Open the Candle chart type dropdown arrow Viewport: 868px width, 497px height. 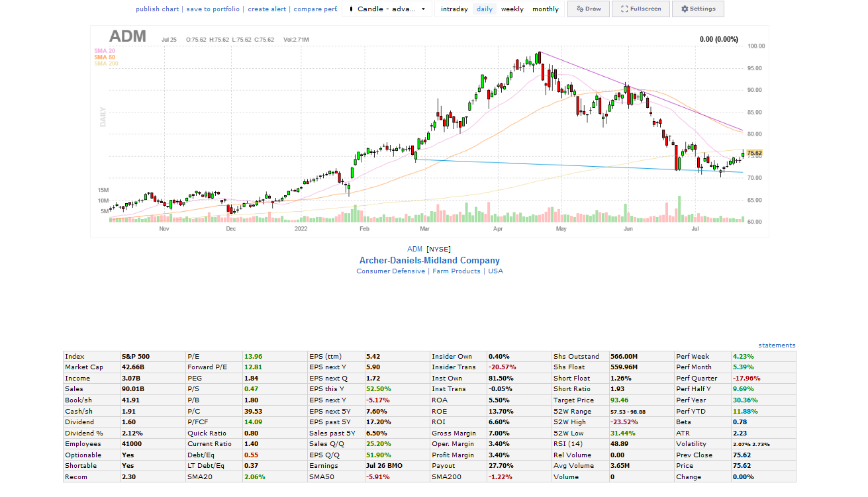click(x=423, y=9)
